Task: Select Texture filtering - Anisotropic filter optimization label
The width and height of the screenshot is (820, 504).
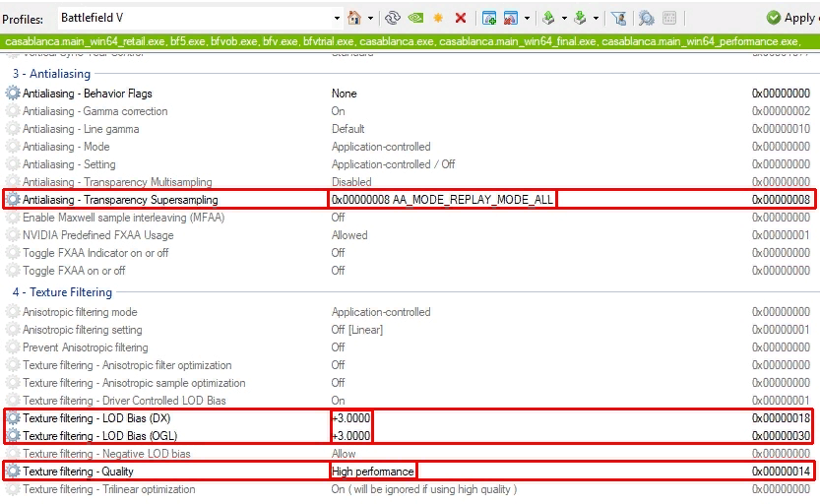Action: click(x=127, y=365)
